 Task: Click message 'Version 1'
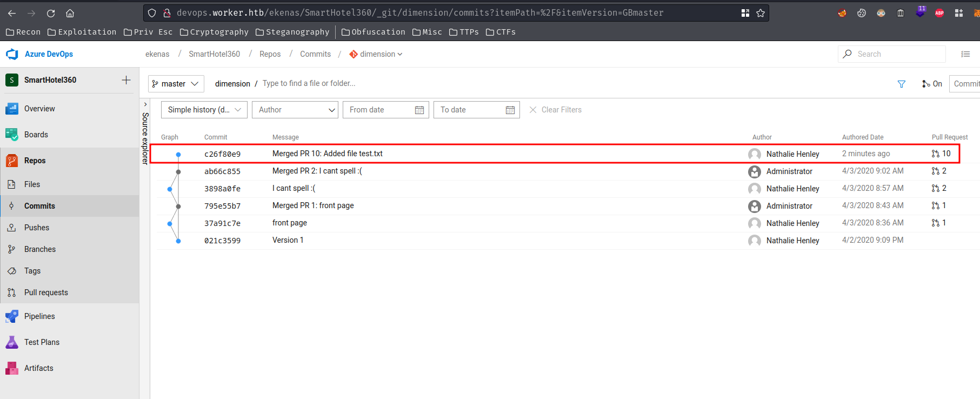288,240
